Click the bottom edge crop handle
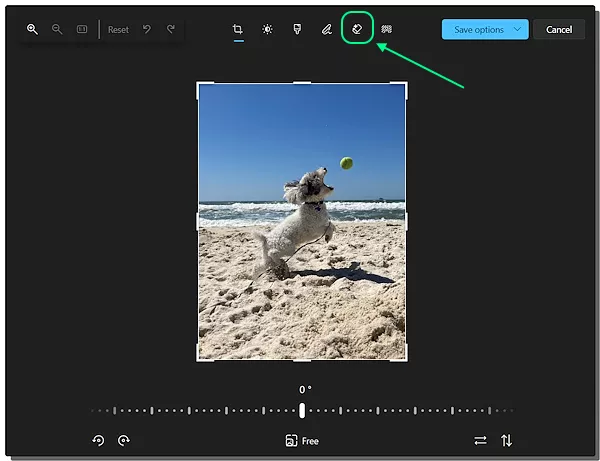 pos(302,360)
